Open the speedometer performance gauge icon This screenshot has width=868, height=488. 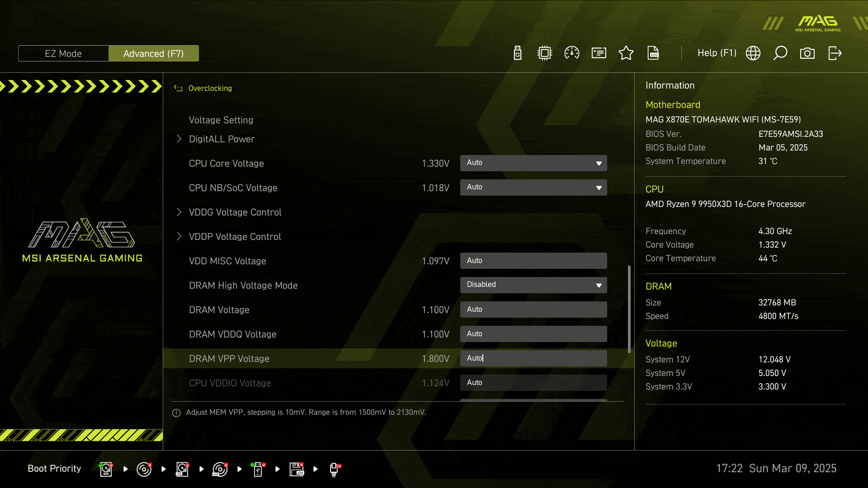(x=572, y=53)
